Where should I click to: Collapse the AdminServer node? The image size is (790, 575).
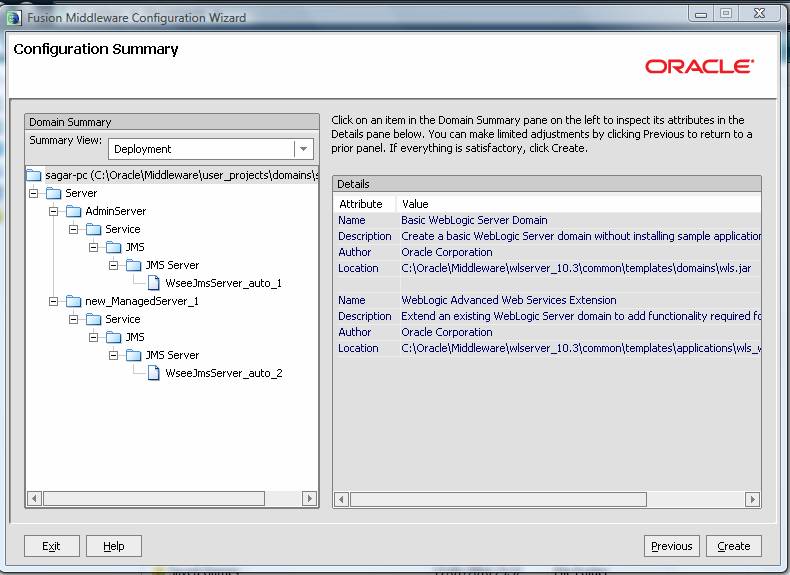(x=53, y=211)
